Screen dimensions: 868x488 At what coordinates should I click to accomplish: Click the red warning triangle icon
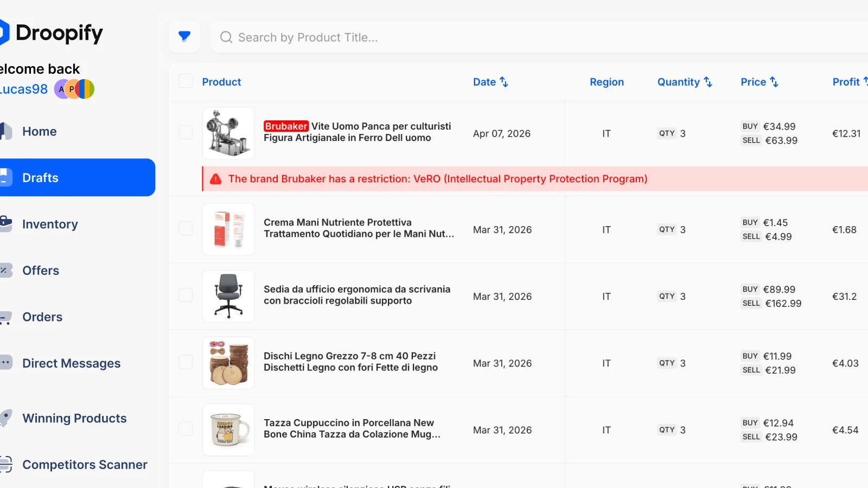(x=216, y=179)
